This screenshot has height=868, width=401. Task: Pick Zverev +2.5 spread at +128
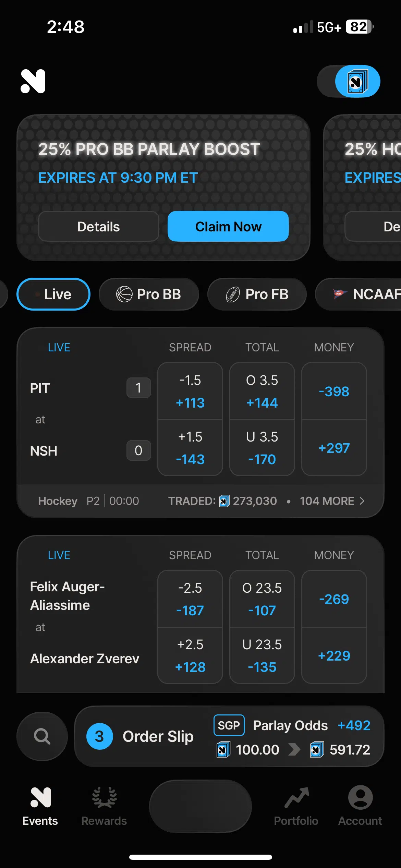tap(190, 655)
